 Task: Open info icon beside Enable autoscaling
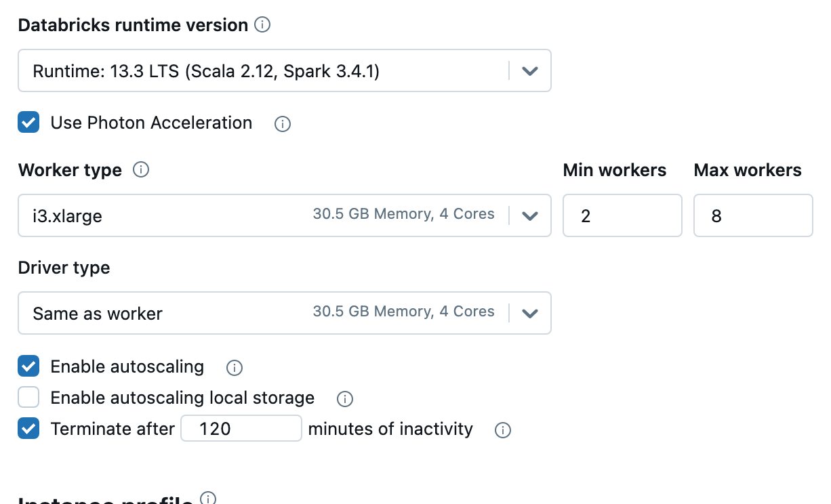click(x=235, y=368)
